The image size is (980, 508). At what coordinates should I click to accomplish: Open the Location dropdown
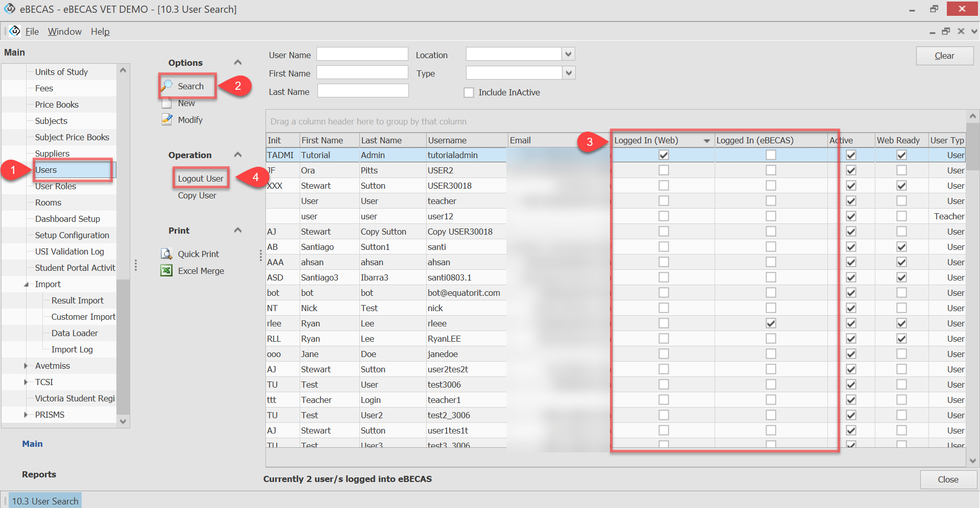568,54
